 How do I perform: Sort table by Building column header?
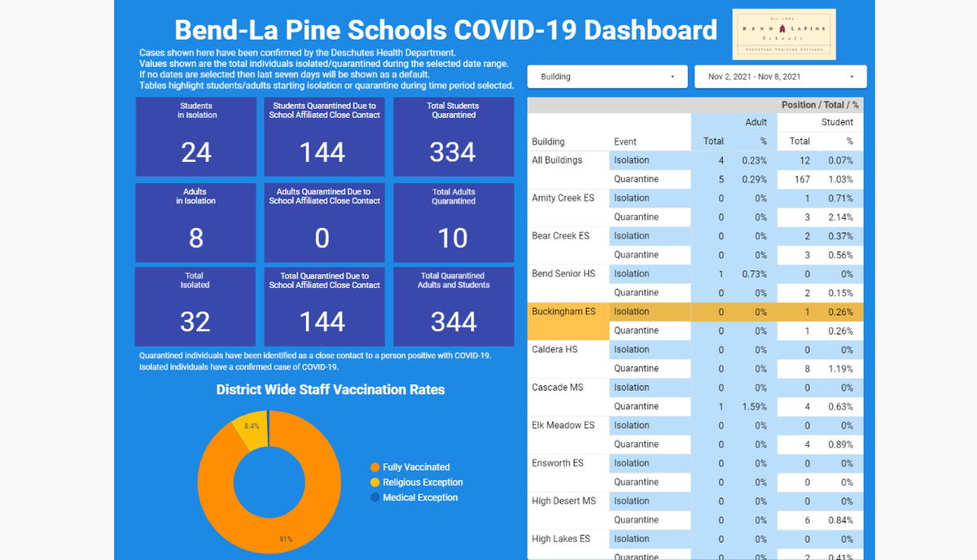click(x=548, y=142)
